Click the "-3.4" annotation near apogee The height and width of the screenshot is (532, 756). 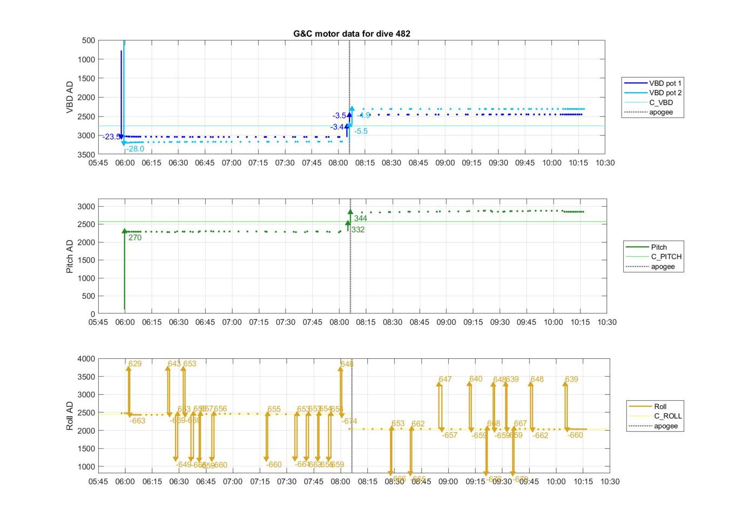tap(337, 127)
